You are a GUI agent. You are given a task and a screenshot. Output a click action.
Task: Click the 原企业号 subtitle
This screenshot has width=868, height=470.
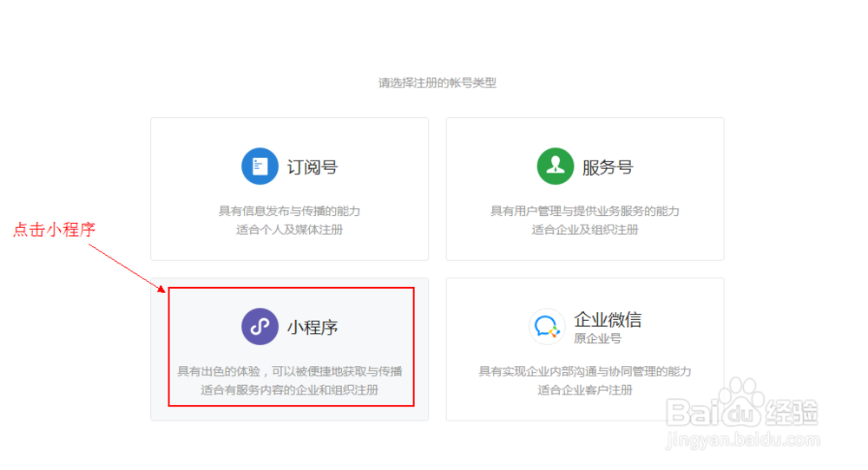coord(597,338)
